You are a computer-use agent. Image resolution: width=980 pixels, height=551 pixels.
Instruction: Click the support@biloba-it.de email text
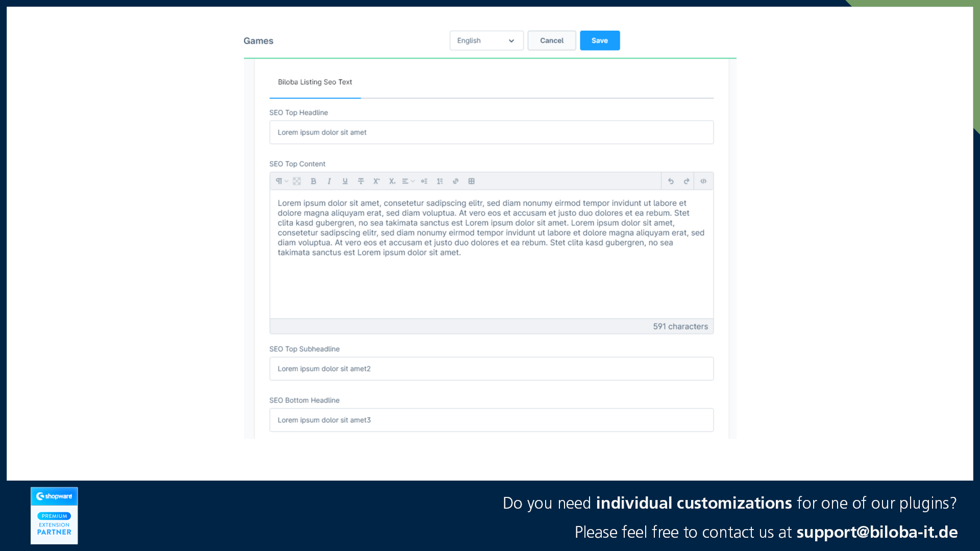coord(877,532)
